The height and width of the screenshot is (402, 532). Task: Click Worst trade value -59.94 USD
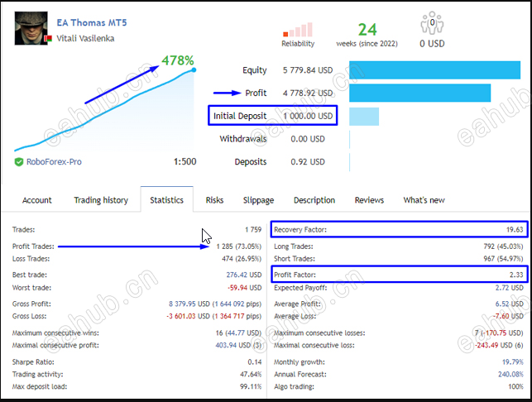pos(245,288)
